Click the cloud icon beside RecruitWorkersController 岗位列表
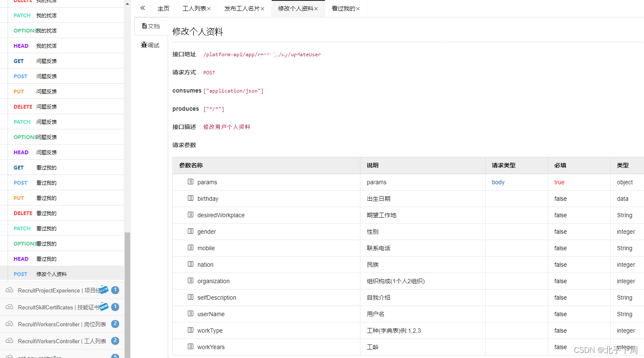This screenshot has height=358, width=644. [x=9, y=324]
